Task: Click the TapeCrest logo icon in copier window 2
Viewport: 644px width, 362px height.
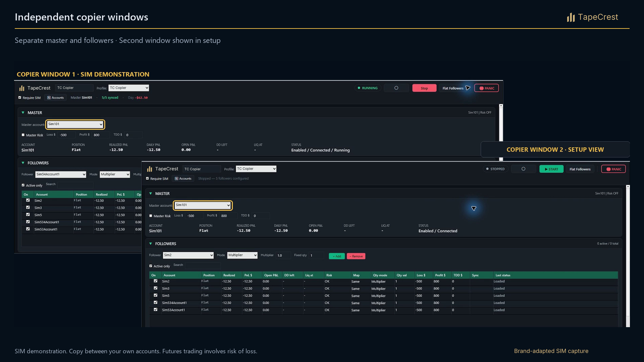Action: click(x=150, y=169)
